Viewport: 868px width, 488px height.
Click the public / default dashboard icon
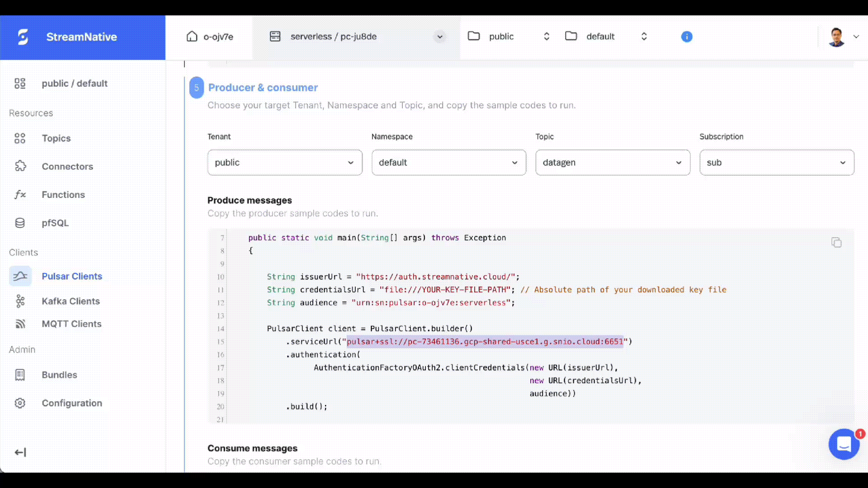pyautogui.click(x=20, y=84)
